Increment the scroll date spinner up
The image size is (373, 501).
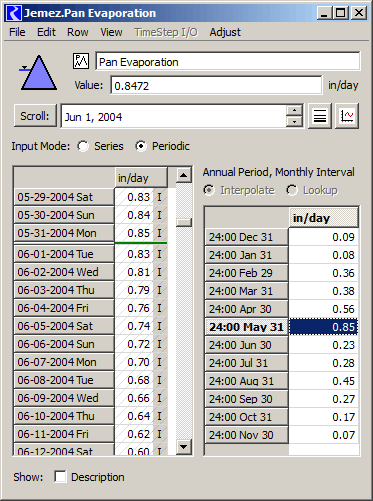294,110
